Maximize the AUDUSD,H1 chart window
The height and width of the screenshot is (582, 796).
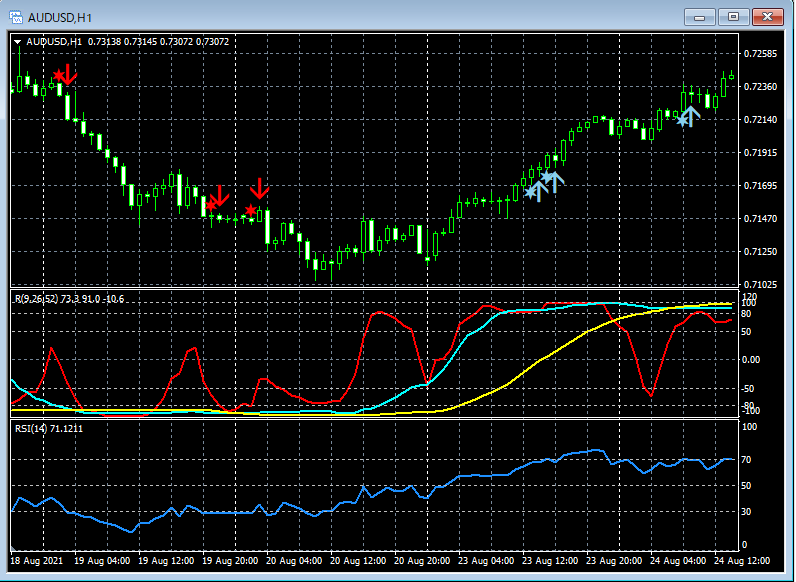click(x=734, y=17)
